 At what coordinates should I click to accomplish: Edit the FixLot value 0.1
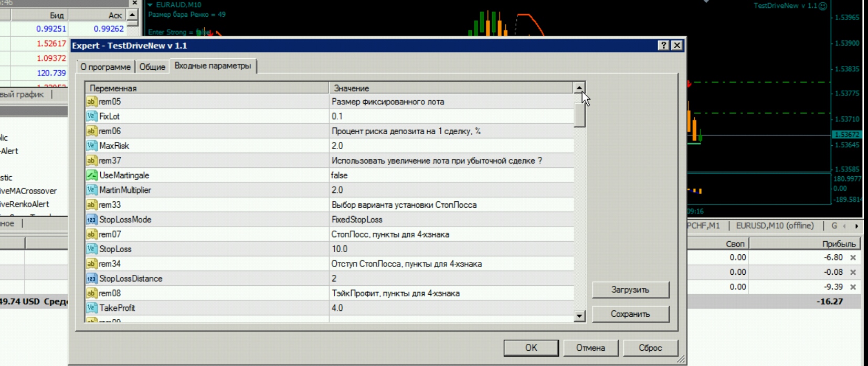[451, 116]
